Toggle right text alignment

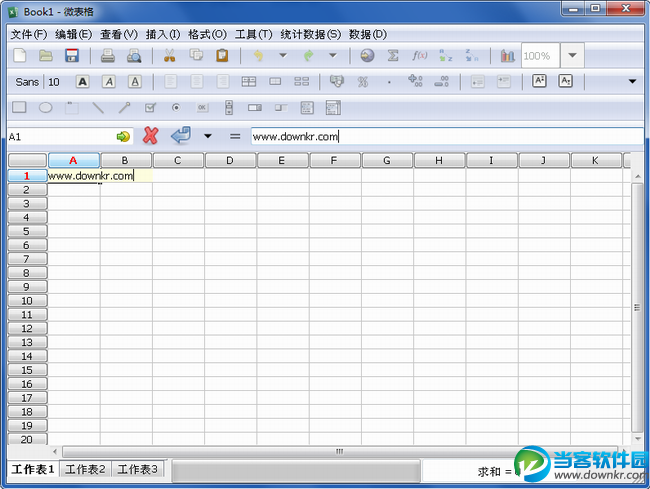(223, 81)
